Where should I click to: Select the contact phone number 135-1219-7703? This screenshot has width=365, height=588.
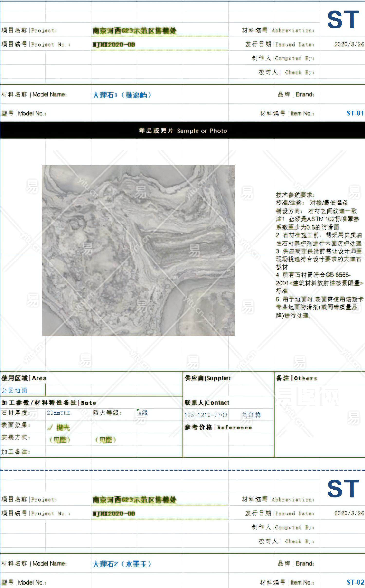(x=206, y=415)
